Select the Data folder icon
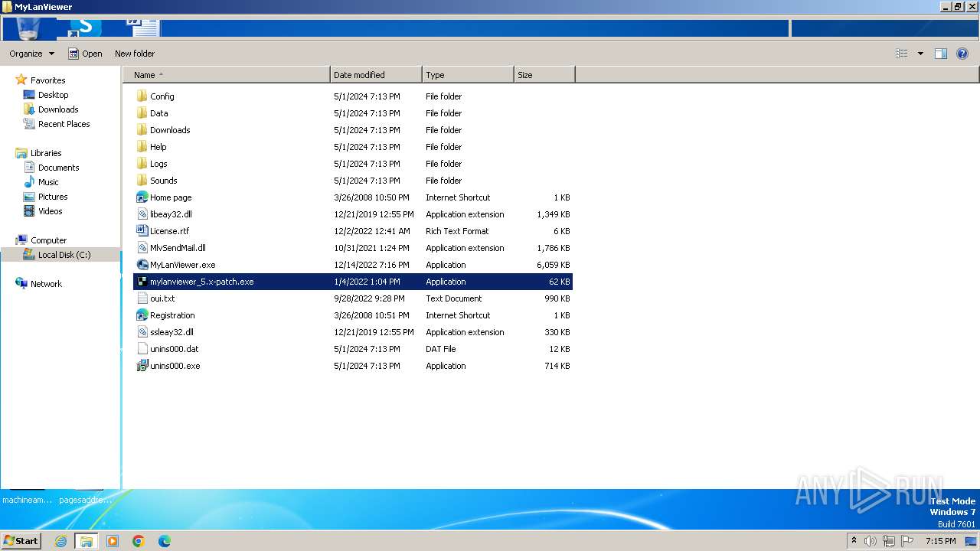The width and height of the screenshot is (980, 551). 142,113
